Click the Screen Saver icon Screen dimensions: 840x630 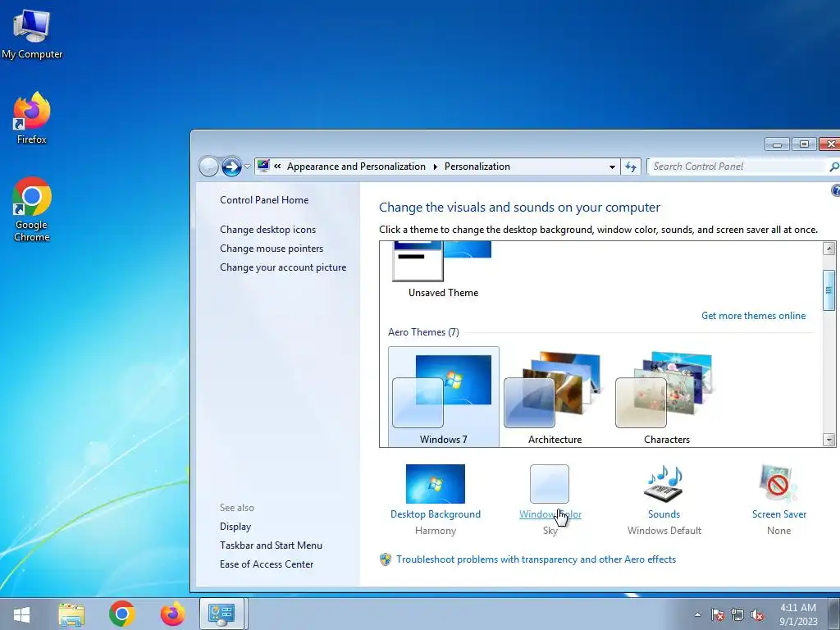(x=778, y=484)
